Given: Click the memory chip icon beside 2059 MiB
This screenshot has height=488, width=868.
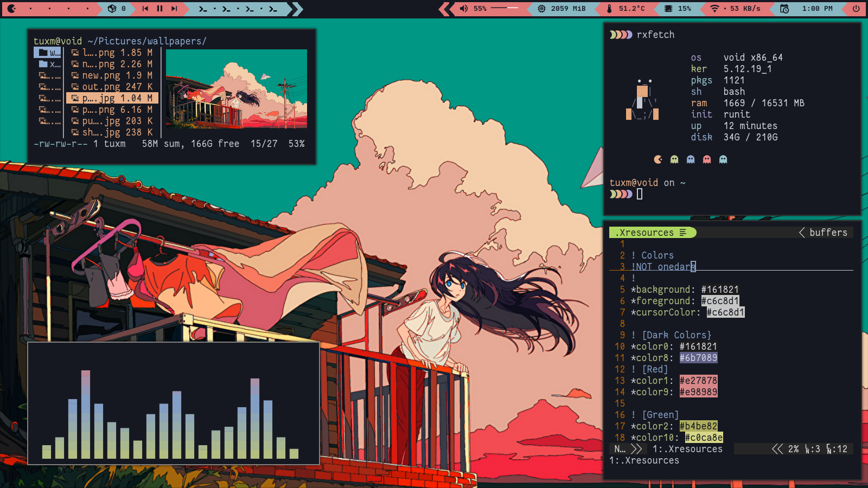Looking at the screenshot, I should pos(541,9).
